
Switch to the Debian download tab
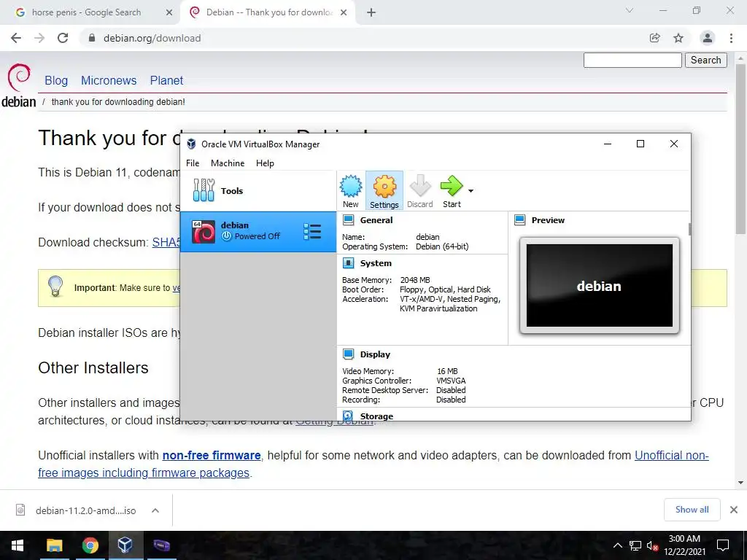coord(267,12)
